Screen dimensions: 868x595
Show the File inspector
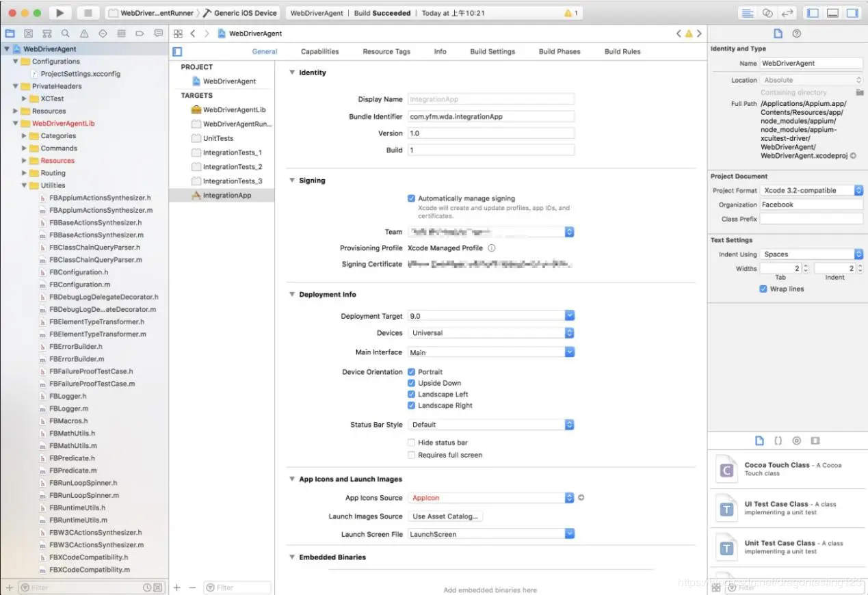pos(778,34)
